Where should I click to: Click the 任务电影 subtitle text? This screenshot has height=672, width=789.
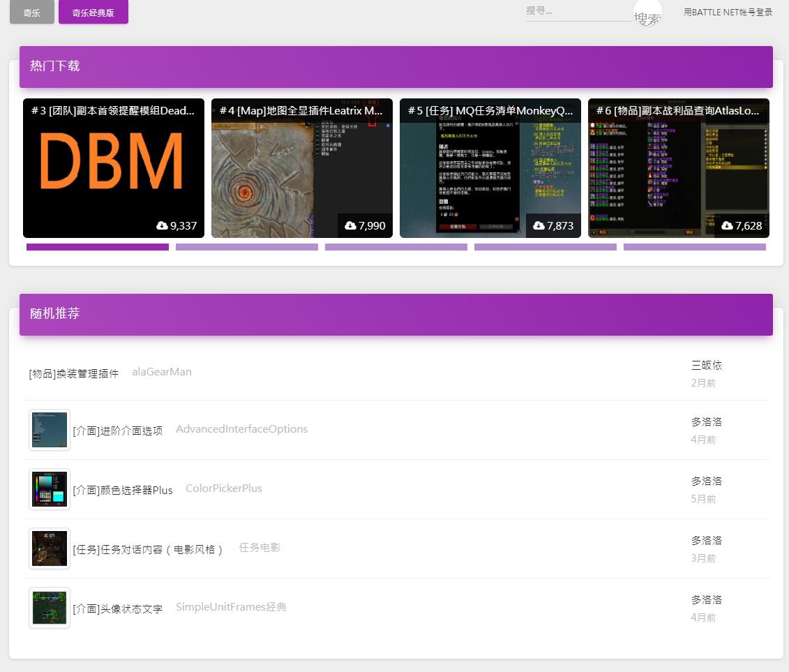[260, 547]
